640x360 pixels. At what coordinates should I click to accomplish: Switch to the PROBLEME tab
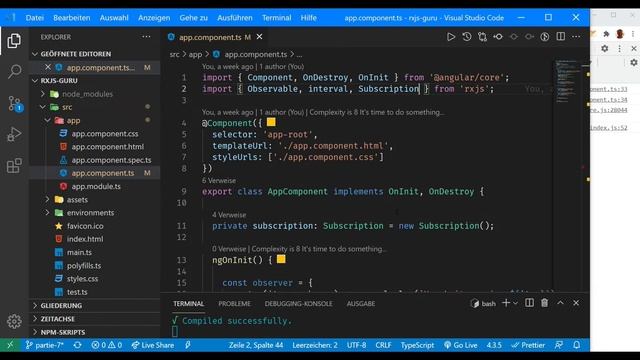pos(234,304)
